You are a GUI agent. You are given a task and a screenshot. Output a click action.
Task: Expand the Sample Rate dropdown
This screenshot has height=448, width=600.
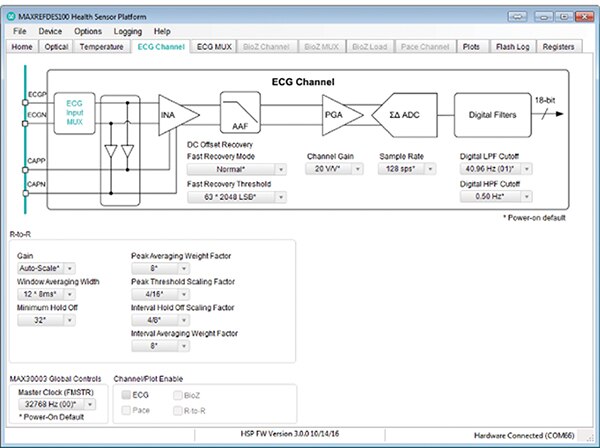point(410,169)
